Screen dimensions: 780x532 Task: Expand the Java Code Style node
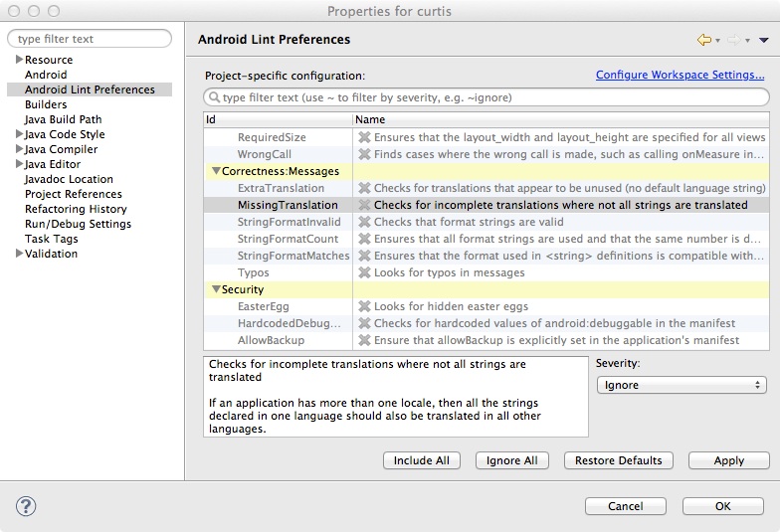tap(20, 133)
